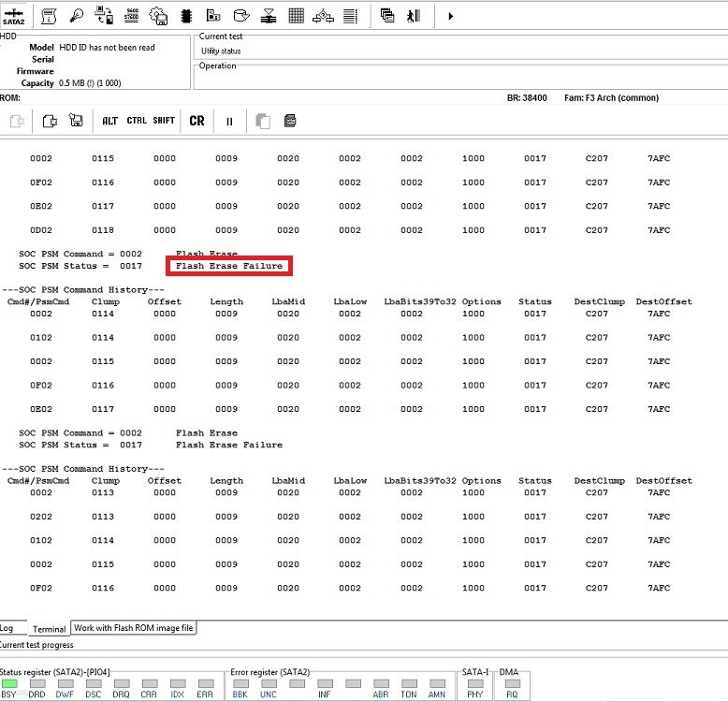Click the SATA2 port selector icon
Viewport: 728px width, 702px height.
click(13, 16)
